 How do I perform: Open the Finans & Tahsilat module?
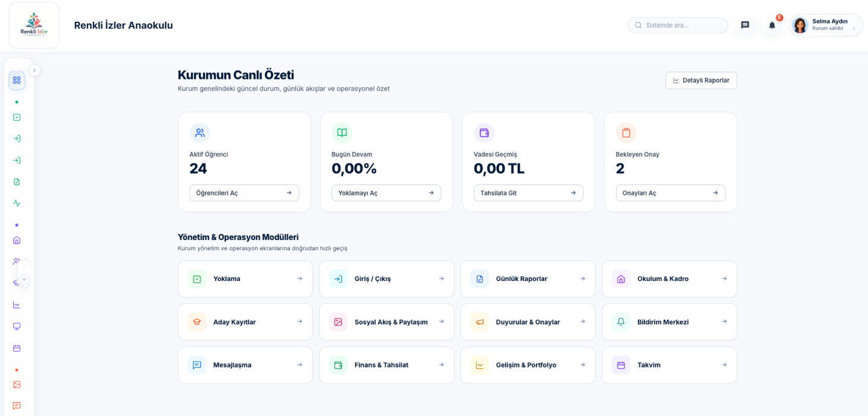coord(386,365)
